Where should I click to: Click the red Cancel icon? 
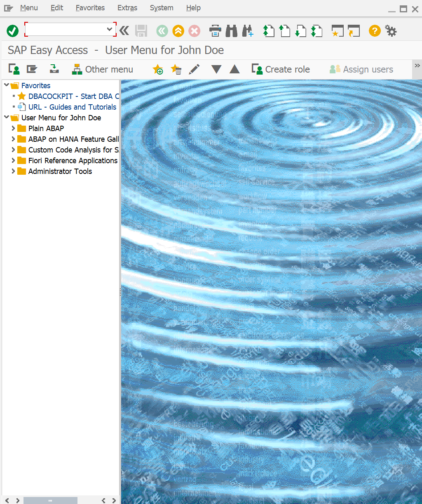[194, 31]
